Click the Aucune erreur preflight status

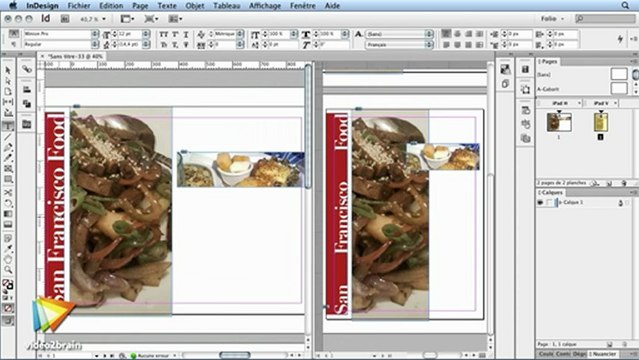coord(153,356)
